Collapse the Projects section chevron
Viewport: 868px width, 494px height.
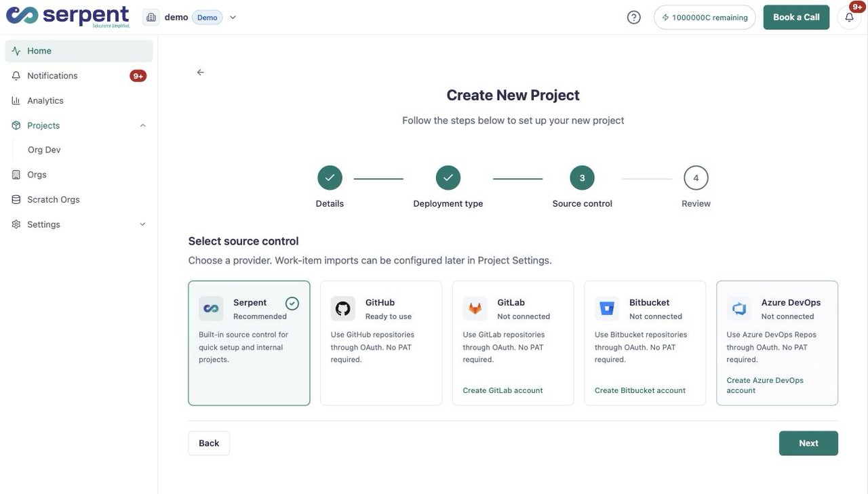tap(142, 125)
